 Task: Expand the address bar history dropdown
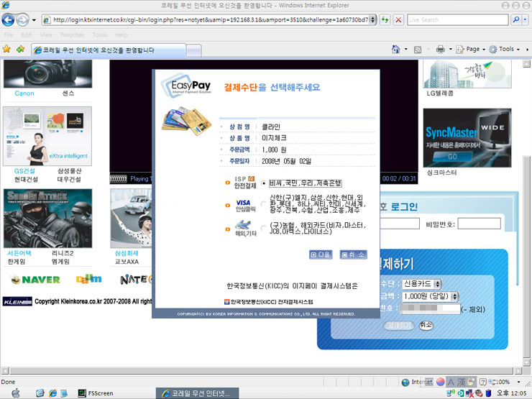coord(372,19)
